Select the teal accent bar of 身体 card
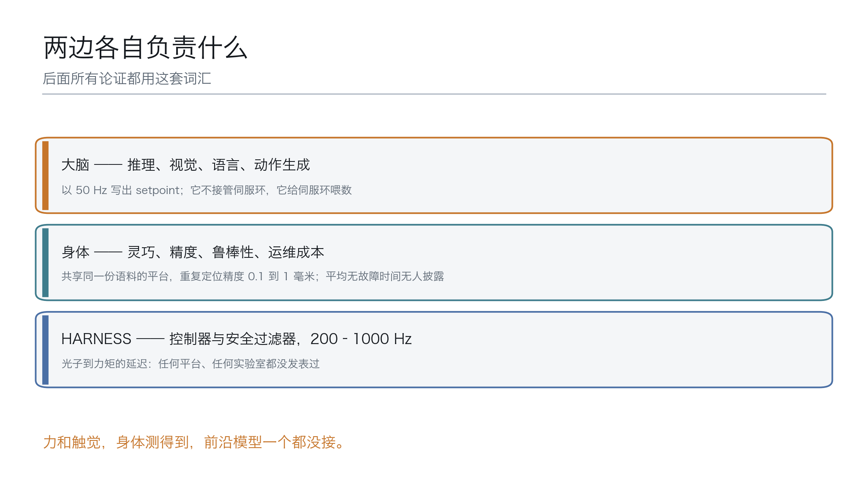The image size is (868, 492). [45, 262]
